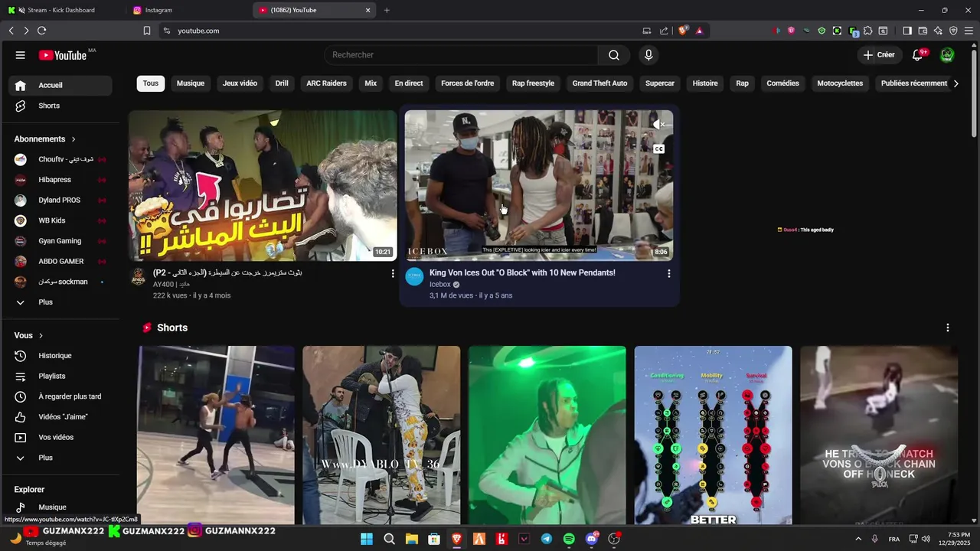
Task: Open ABDO GAMER channel
Action: tap(60, 262)
